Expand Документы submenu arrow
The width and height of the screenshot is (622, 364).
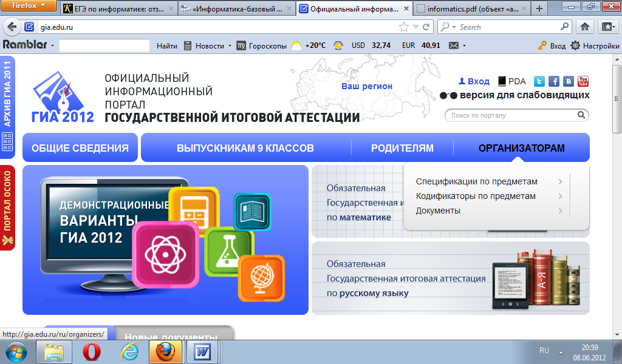tap(560, 211)
